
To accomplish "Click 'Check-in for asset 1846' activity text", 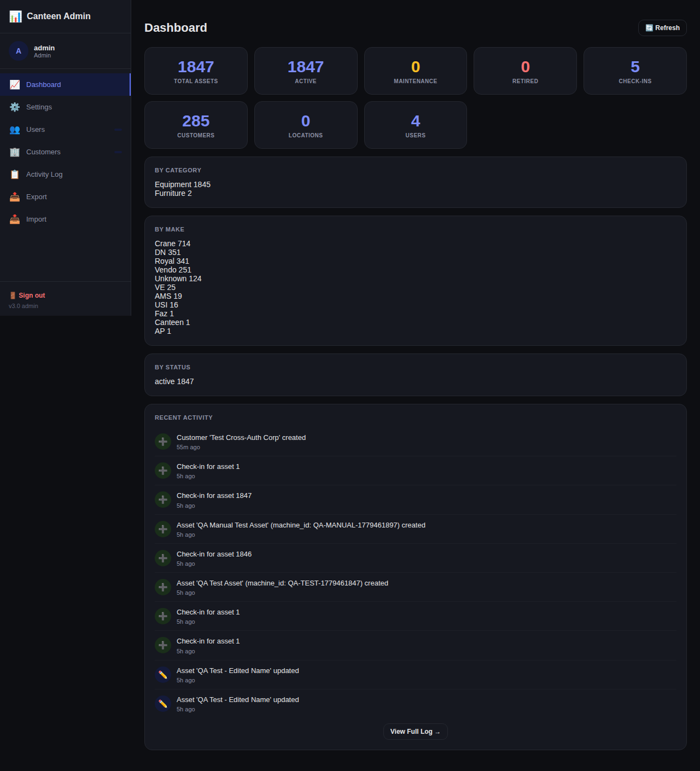I will point(214,554).
